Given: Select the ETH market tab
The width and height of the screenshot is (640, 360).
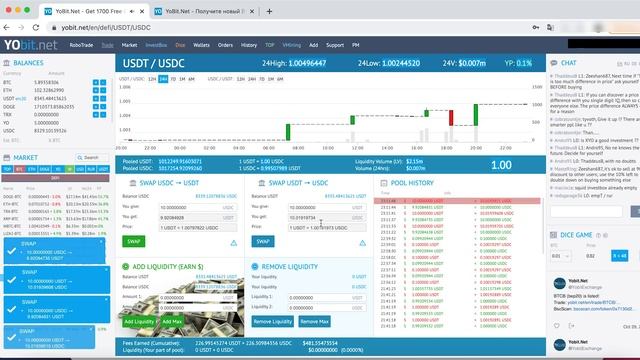Looking at the screenshot, I should (32, 169).
